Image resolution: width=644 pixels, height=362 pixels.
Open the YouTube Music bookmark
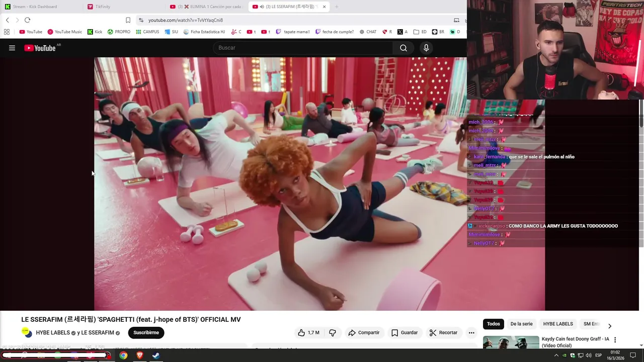pos(65,32)
